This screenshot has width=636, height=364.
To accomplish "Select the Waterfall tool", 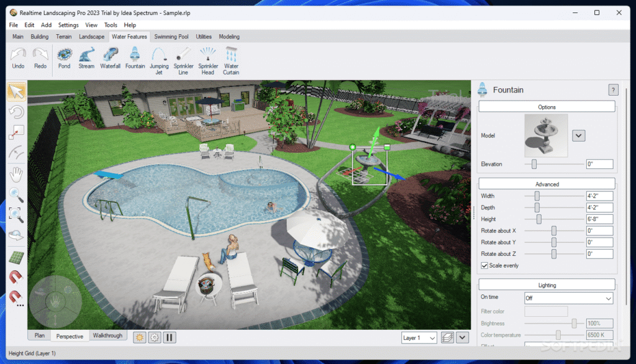I will (x=111, y=58).
